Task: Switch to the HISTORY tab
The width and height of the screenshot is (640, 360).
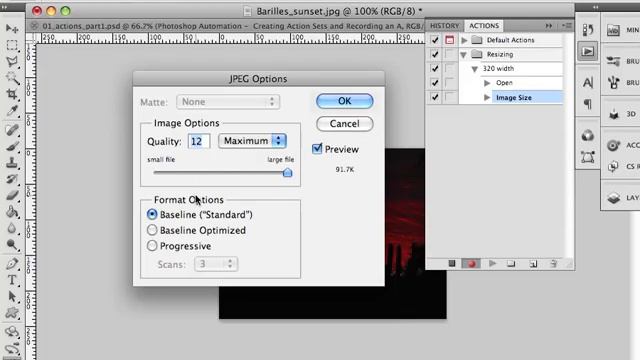Action: click(x=444, y=26)
